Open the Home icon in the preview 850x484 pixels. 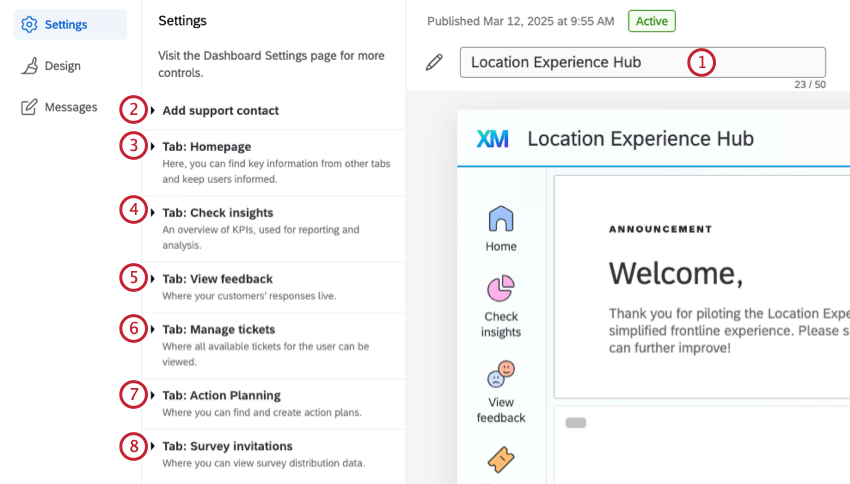point(501,218)
